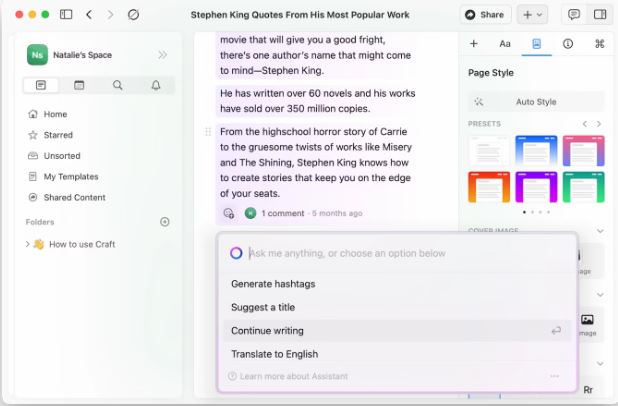Click the commenter avatar next to 1 comment
Screen dimensions: 618x406
(250, 213)
